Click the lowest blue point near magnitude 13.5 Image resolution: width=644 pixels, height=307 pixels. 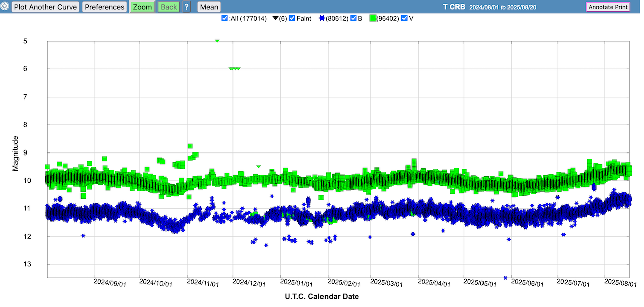505,277
